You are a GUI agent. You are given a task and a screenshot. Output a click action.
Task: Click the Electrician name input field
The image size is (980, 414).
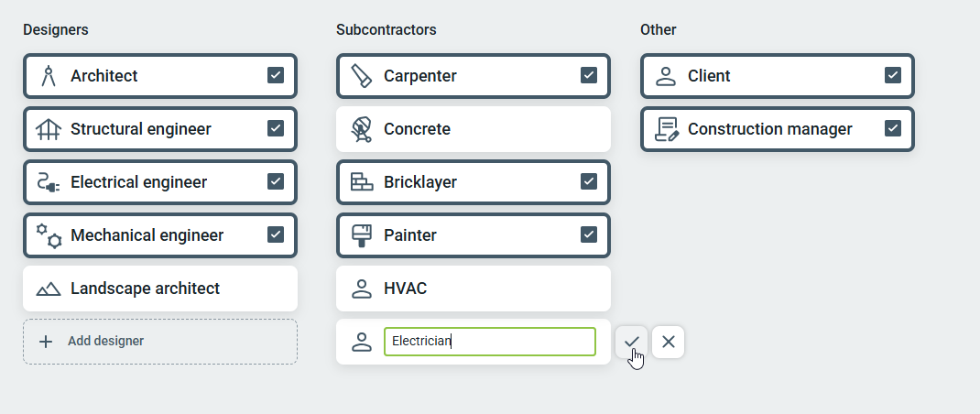coord(490,342)
